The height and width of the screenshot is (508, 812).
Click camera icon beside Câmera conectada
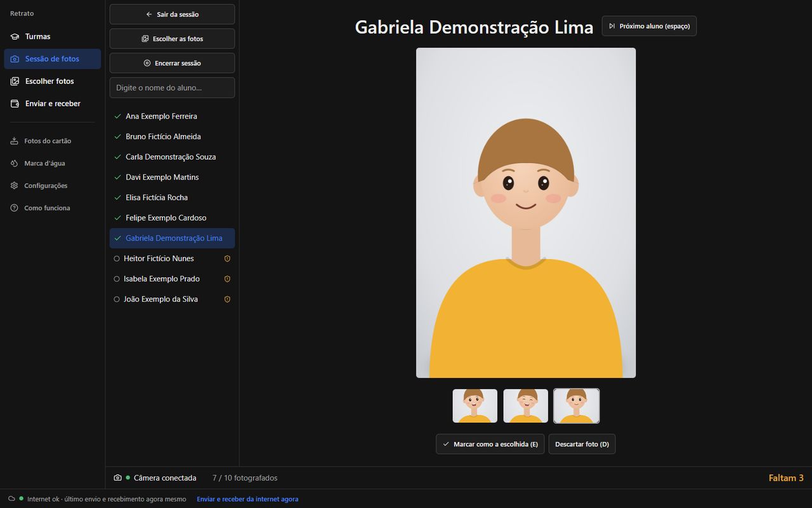[x=117, y=478]
